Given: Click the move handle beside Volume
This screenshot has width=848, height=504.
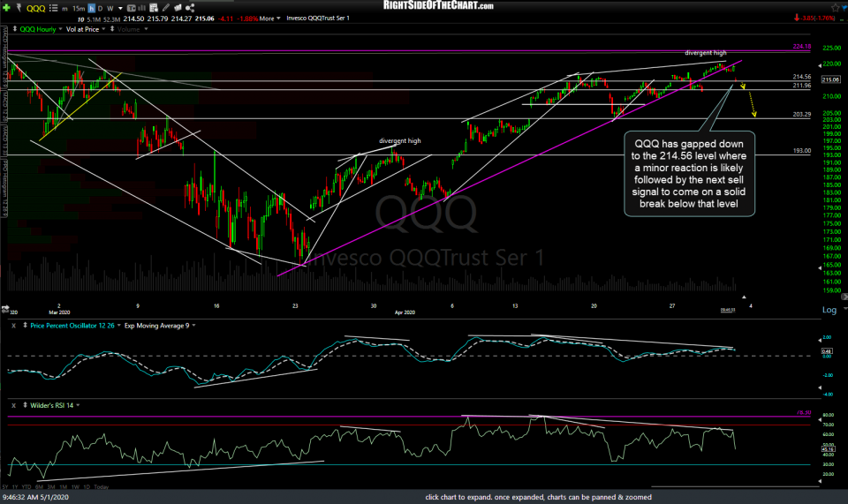Looking at the screenshot, I should (112, 29).
